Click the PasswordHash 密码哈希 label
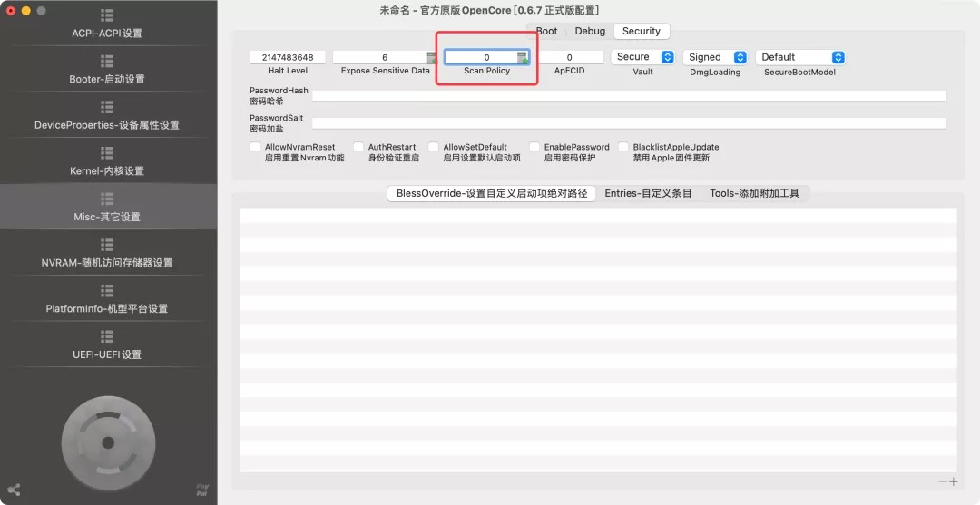980x505 pixels. click(279, 95)
